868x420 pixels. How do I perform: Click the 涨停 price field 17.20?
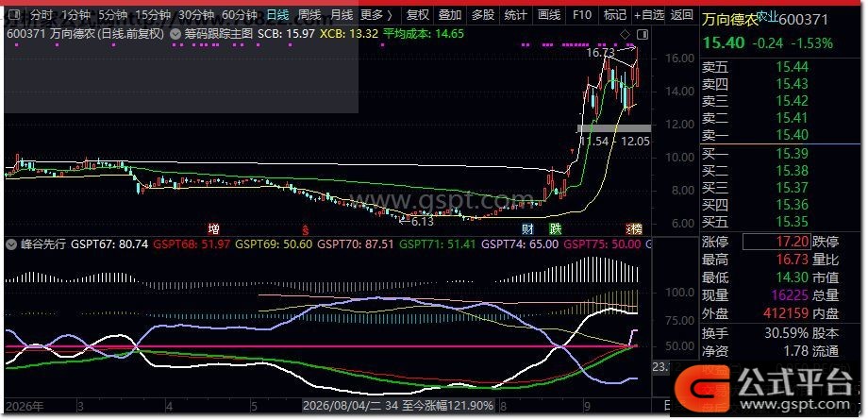pos(776,242)
